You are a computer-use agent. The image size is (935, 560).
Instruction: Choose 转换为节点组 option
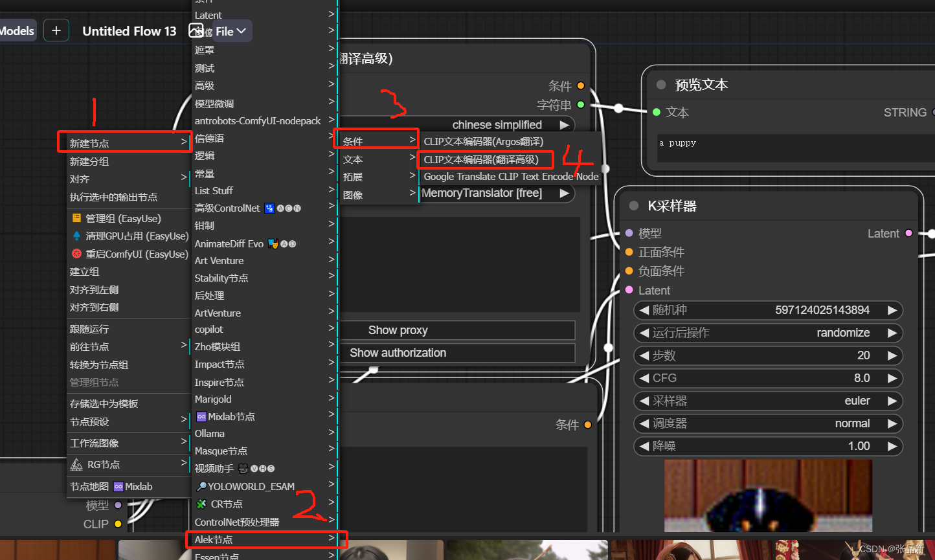point(128,364)
